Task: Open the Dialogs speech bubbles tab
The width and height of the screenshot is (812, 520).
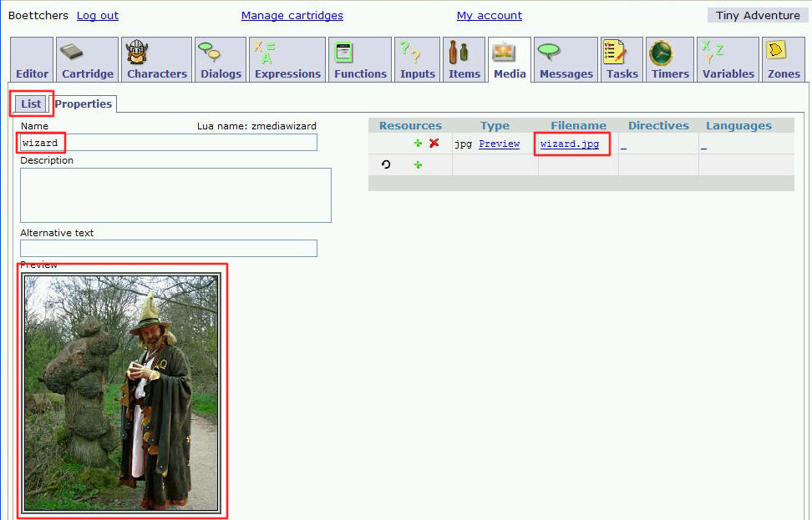Action: [x=221, y=60]
